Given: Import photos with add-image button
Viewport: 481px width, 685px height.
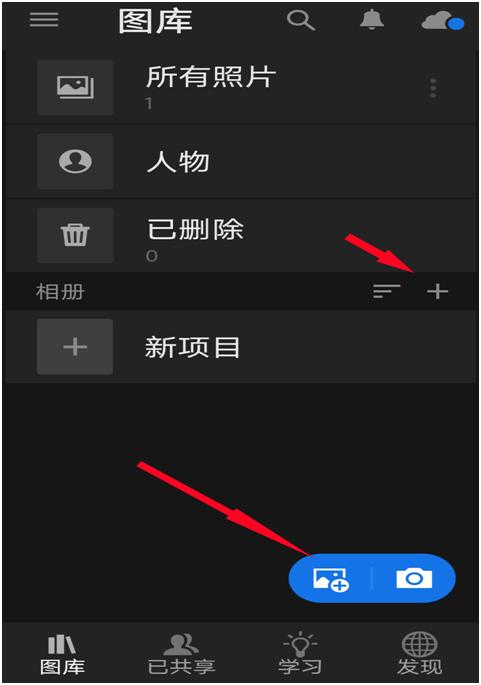Looking at the screenshot, I should pos(331,579).
